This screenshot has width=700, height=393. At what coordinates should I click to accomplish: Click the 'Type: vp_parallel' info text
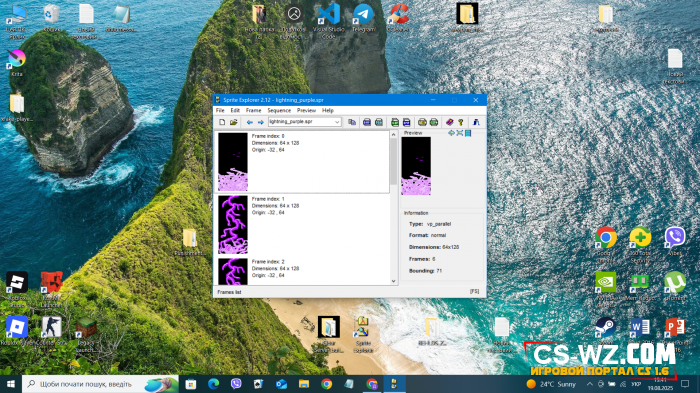coord(430,224)
